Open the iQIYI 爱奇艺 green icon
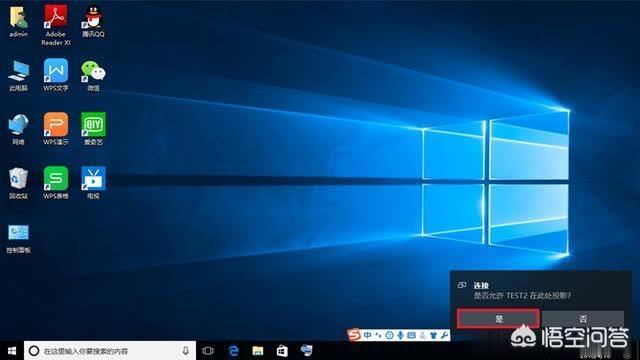Screen dimensions: 640x360 coord(93,129)
